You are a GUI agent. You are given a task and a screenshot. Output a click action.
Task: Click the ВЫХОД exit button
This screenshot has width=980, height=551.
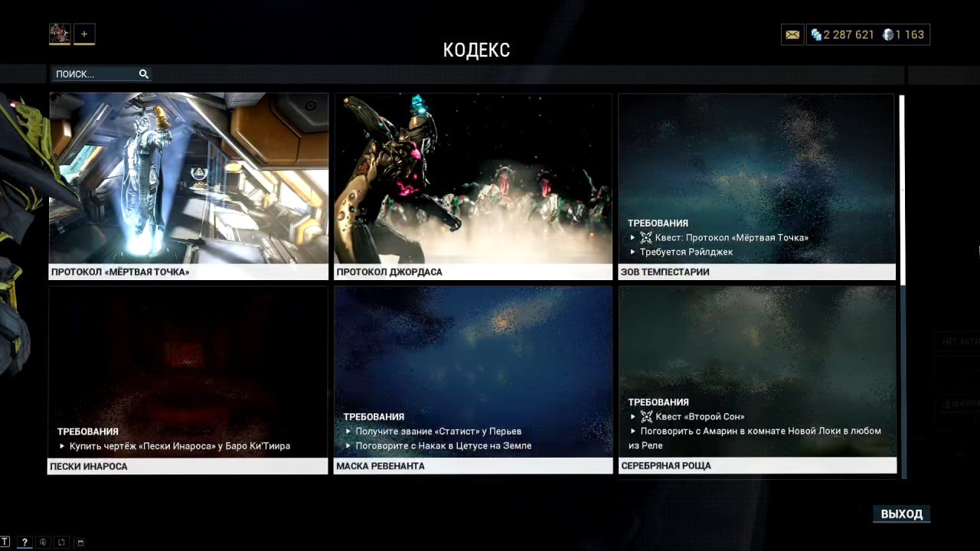coord(901,514)
